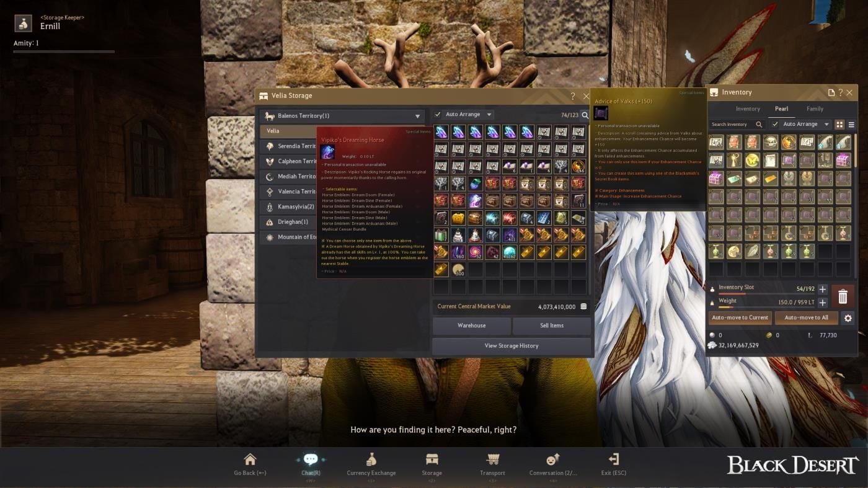Click the inventory trash can icon
This screenshot has height=488, width=868.
[x=843, y=297]
